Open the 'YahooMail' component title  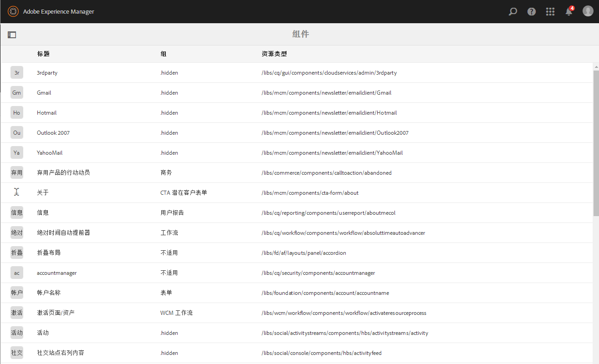[x=50, y=153]
